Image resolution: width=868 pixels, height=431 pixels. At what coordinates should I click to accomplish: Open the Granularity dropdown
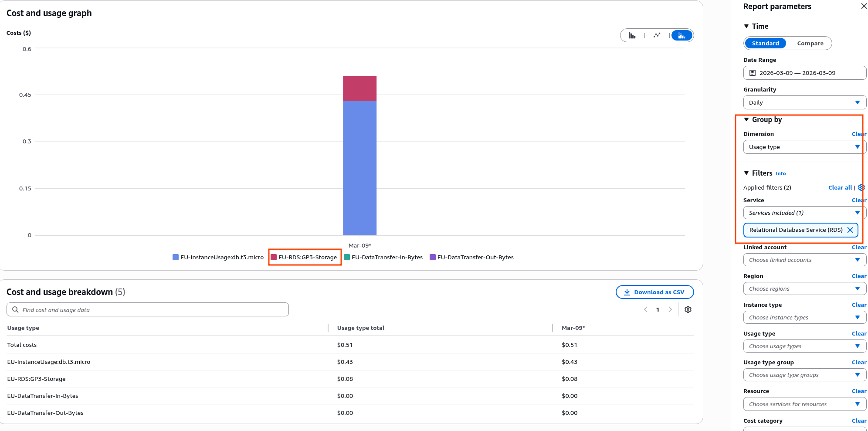click(804, 102)
